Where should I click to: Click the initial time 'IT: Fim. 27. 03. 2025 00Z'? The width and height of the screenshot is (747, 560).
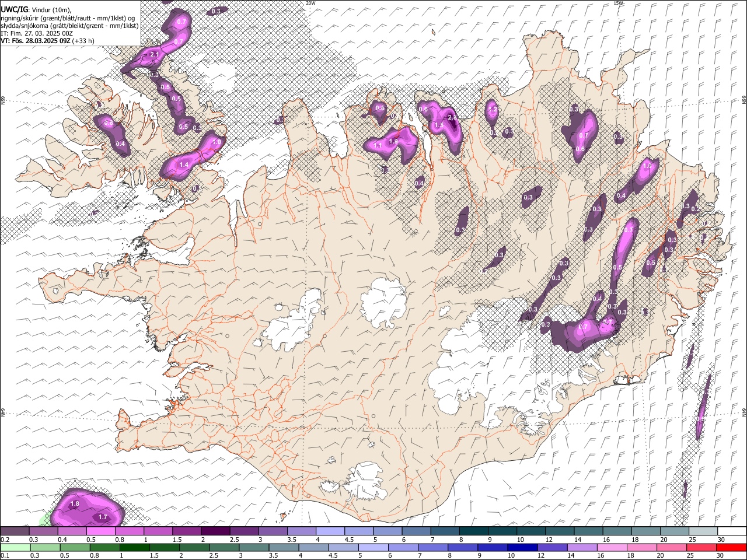pyautogui.click(x=37, y=33)
